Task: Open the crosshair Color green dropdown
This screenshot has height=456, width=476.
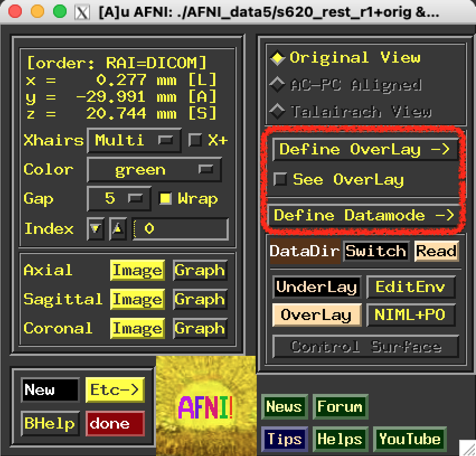Action: (154, 170)
